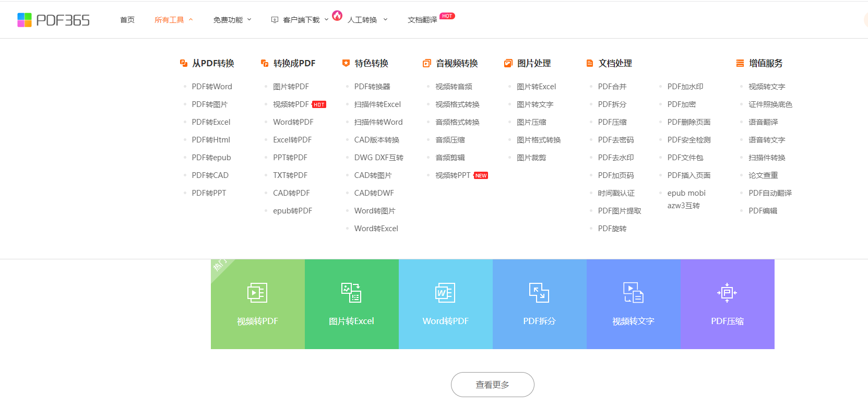Viewport: 868px width, 406px height.
Task: Open the epub转PDF link
Action: coord(293,211)
